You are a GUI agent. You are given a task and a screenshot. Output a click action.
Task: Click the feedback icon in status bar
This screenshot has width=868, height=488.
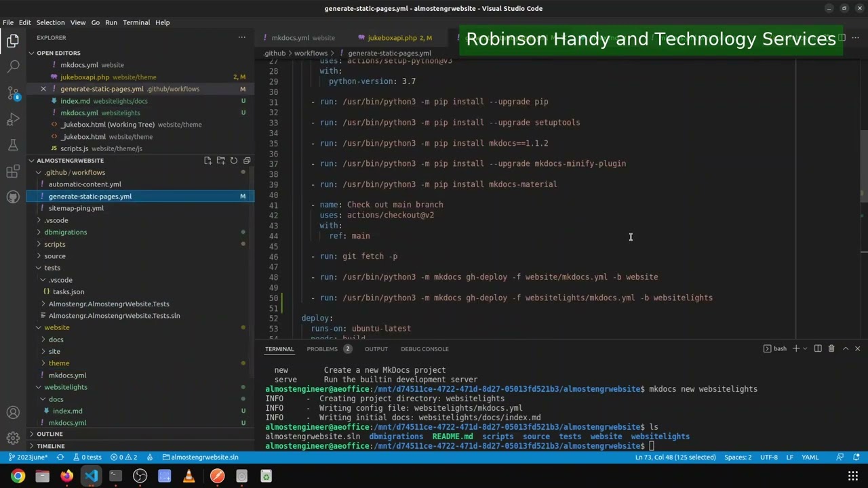tap(840, 457)
